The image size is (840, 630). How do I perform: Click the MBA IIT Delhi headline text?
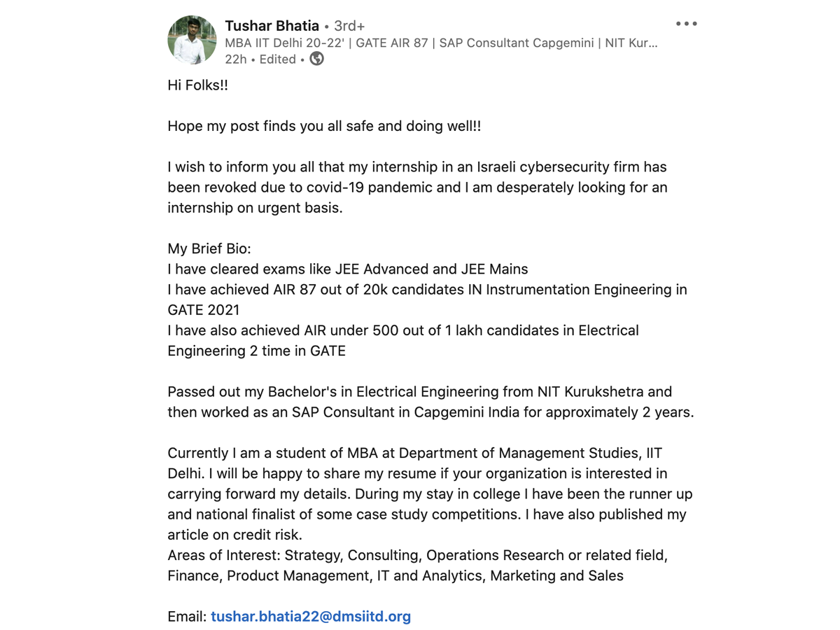click(441, 43)
